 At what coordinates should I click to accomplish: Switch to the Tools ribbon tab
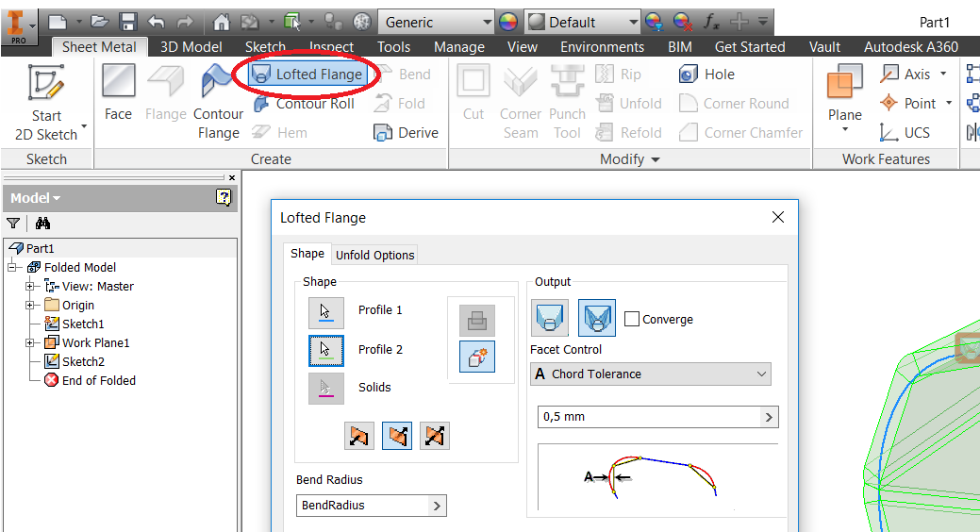(393, 47)
